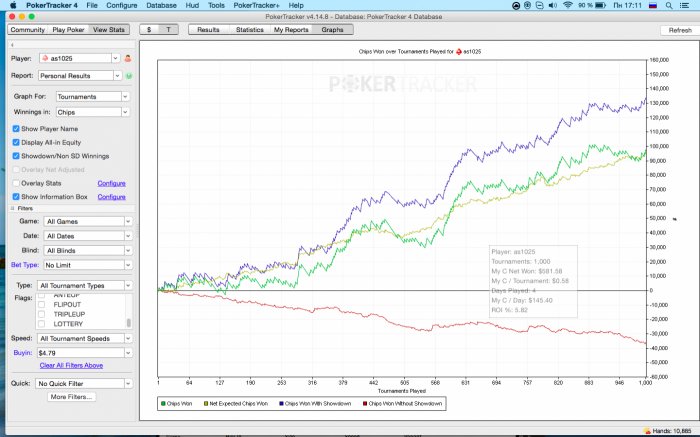Open Spotlight search magnifier
This screenshot has width=700, height=437.
click(669, 5)
